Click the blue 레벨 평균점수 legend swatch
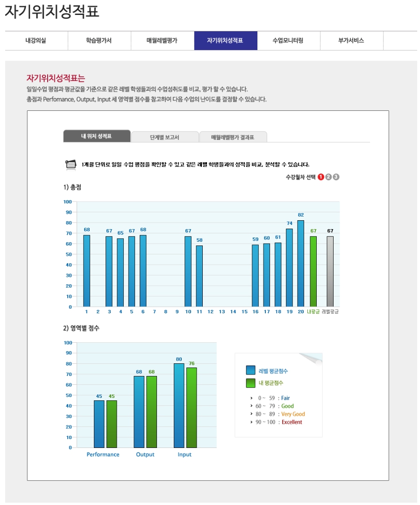The width and height of the screenshot is (420, 505). coord(251,371)
